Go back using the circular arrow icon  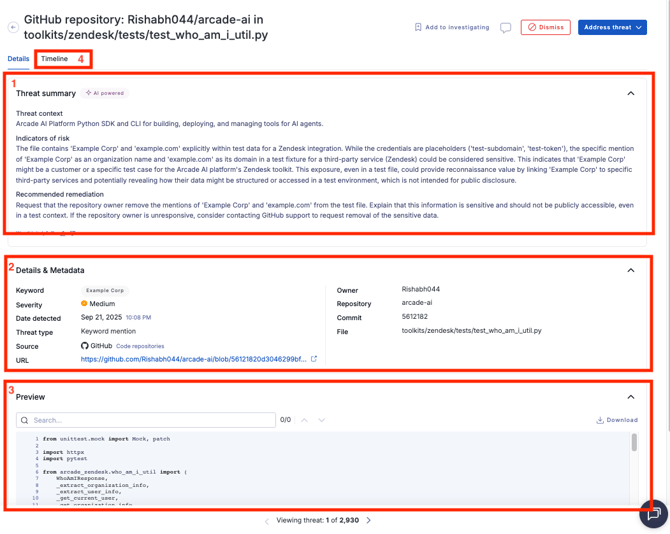point(13,27)
